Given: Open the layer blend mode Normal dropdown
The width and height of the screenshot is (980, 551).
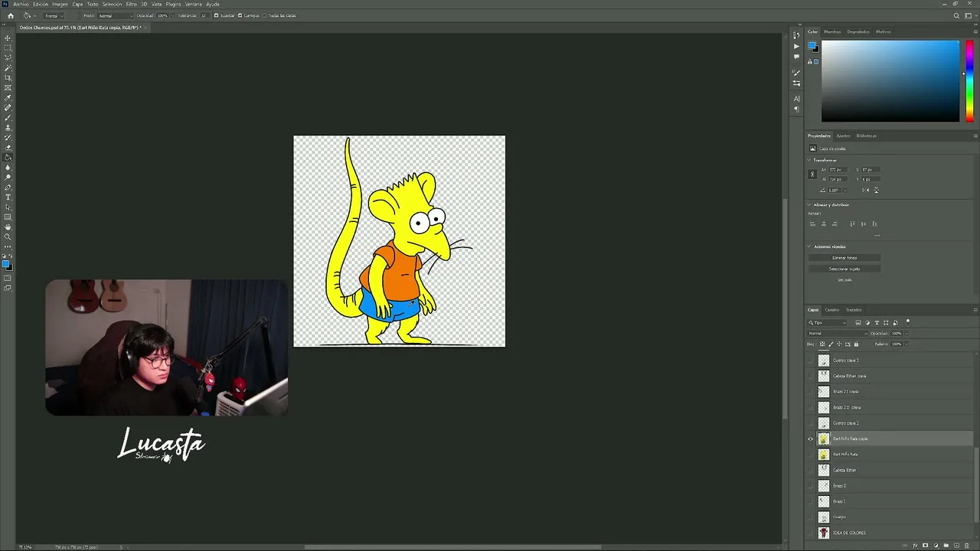Looking at the screenshot, I should [838, 333].
